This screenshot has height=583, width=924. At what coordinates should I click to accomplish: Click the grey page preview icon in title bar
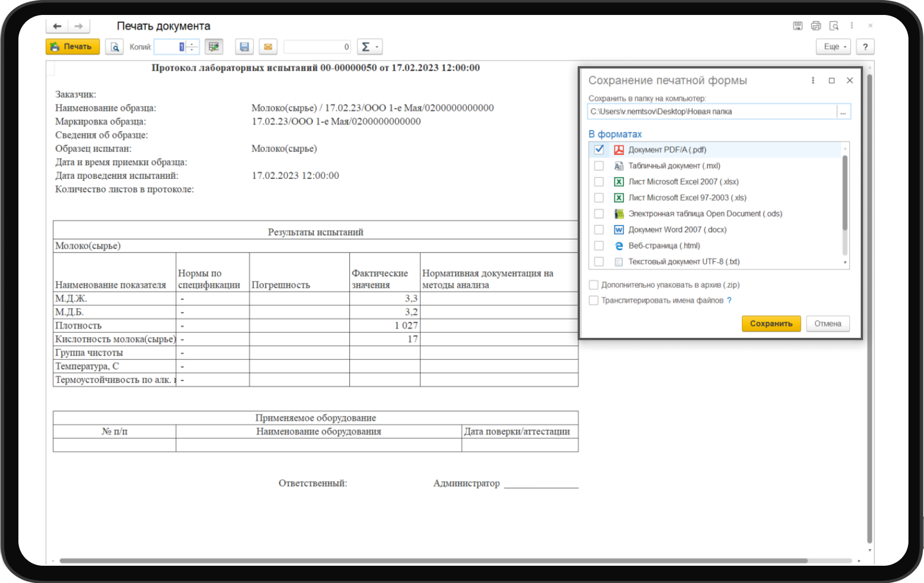pyautogui.click(x=834, y=26)
